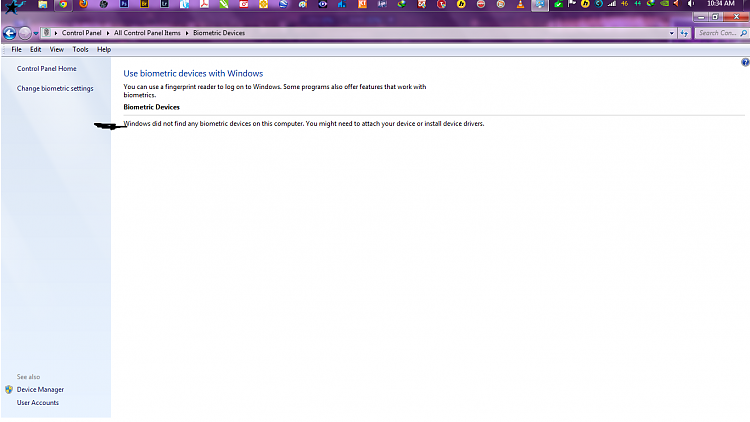
Task: Open address bar history dropdown arrow
Action: [x=672, y=33]
